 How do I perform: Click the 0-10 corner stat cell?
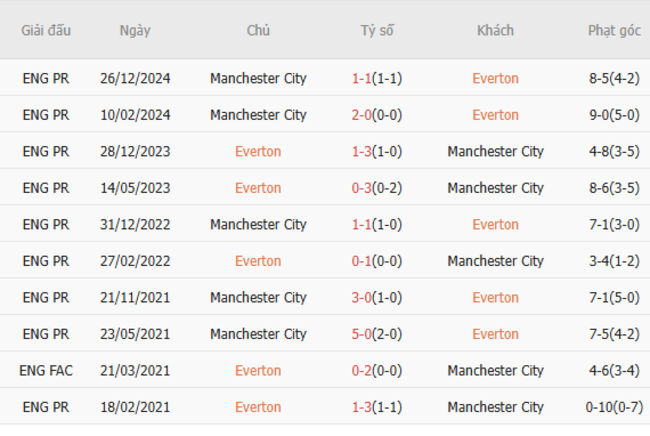[614, 407]
